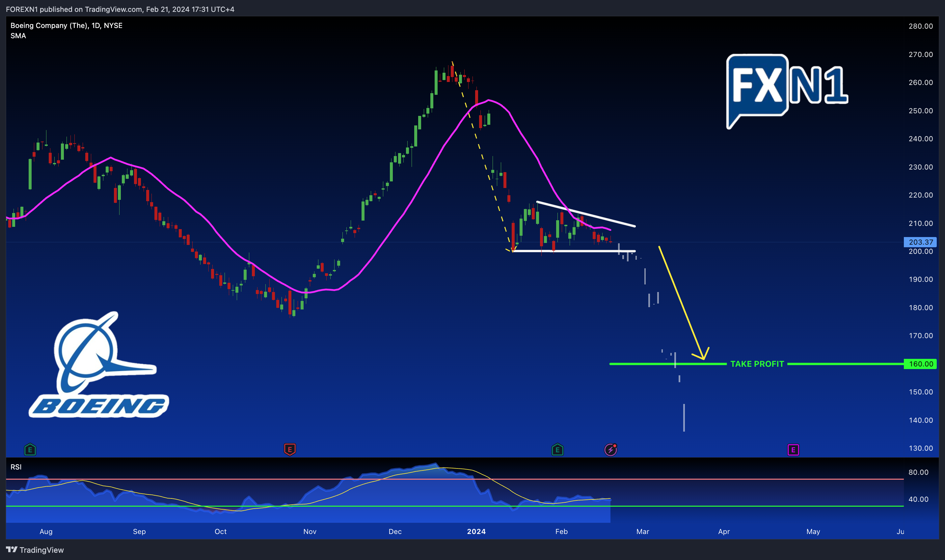Select the 180.00 price axis label
Image resolution: width=945 pixels, height=560 pixels.
[921, 307]
